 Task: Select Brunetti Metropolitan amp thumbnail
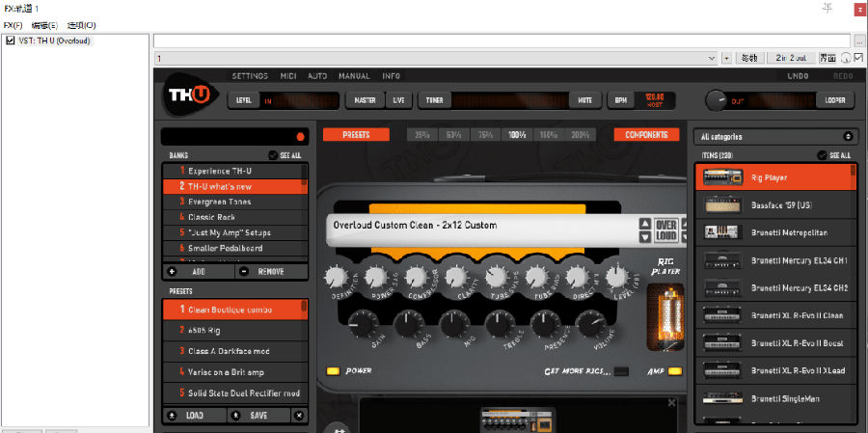coord(723,232)
